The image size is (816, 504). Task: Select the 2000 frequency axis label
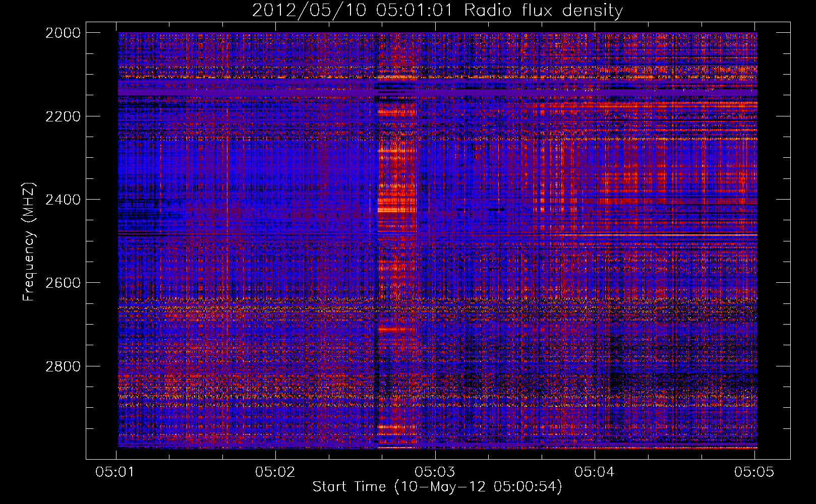[63, 33]
